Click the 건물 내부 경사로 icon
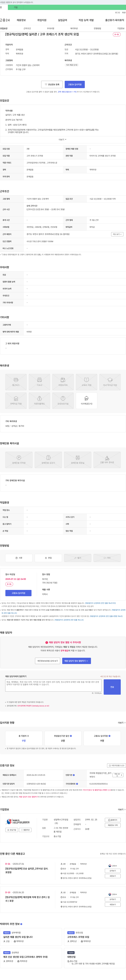 click(107, 460)
